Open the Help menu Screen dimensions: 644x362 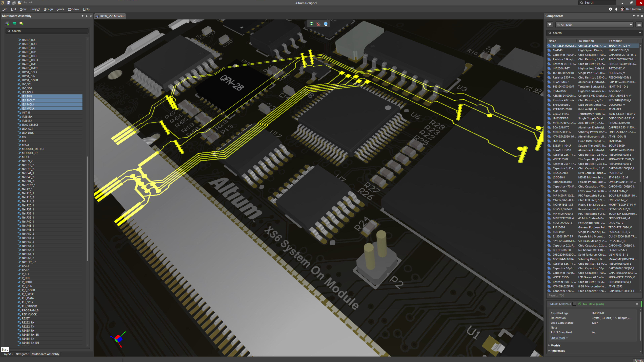(x=86, y=9)
